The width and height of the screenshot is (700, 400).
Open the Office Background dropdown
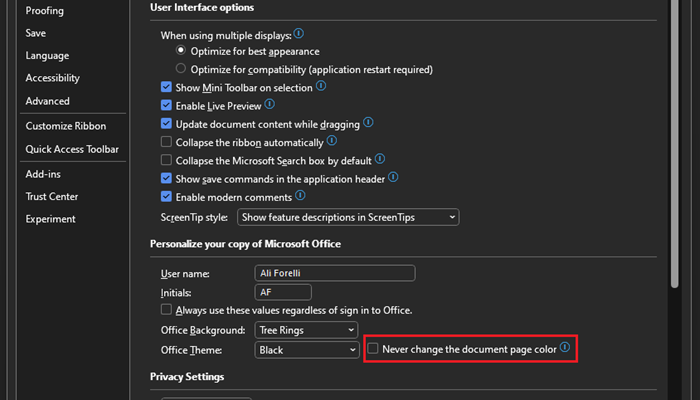tap(306, 330)
